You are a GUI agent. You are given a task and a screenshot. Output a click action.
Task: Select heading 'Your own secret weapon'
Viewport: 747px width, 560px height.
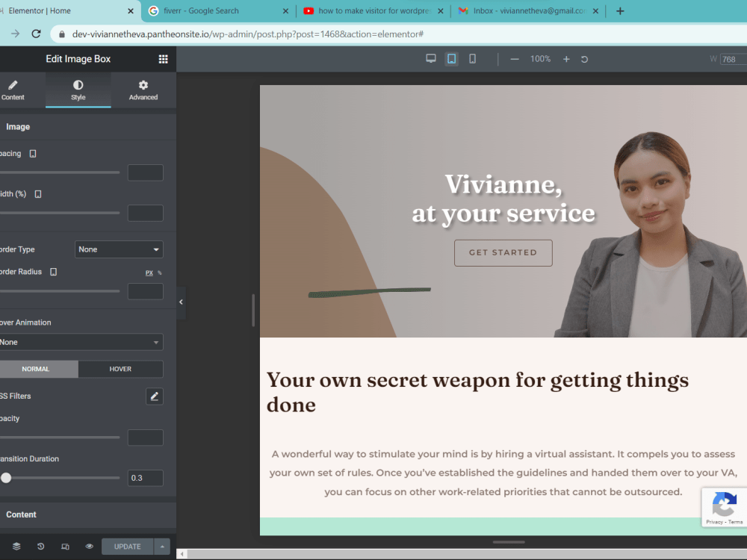pos(477,392)
